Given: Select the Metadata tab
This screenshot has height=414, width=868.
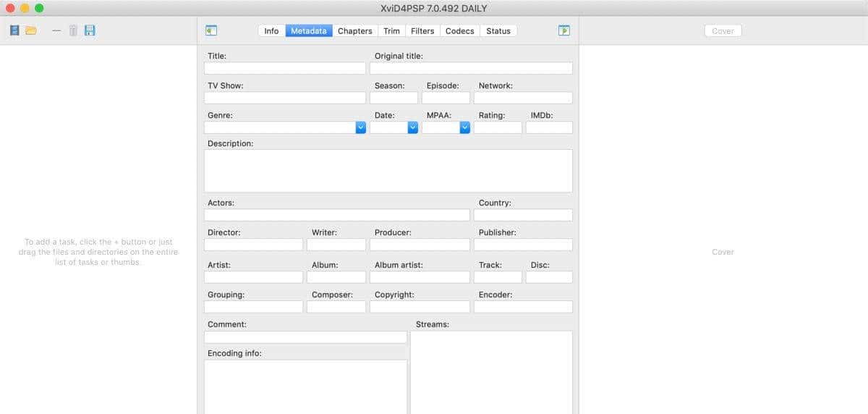Looking at the screenshot, I should click(x=309, y=31).
